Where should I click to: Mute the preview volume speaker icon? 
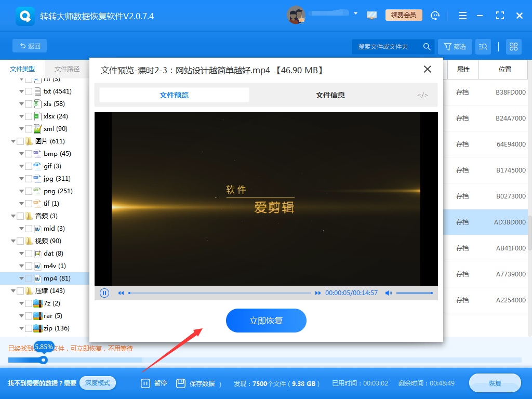[389, 293]
